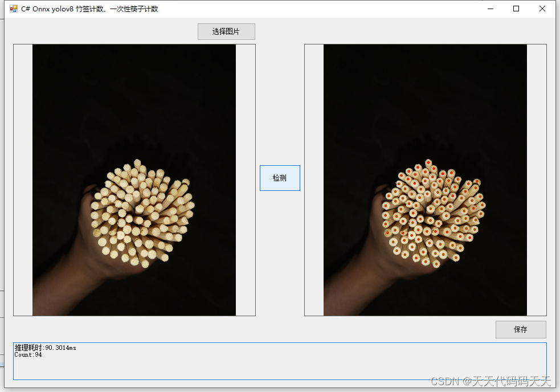
Task: Select the 推理耗时:90.3014ms text line
Action: [46, 348]
